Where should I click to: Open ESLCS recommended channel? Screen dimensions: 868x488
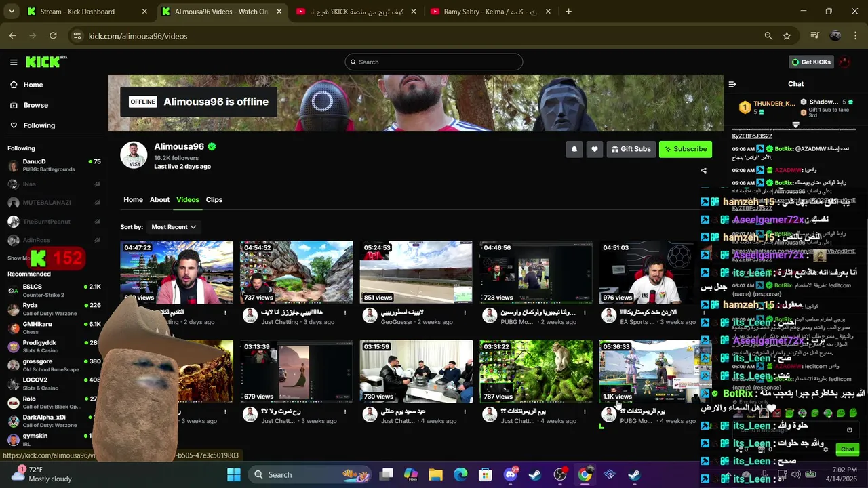click(54, 290)
